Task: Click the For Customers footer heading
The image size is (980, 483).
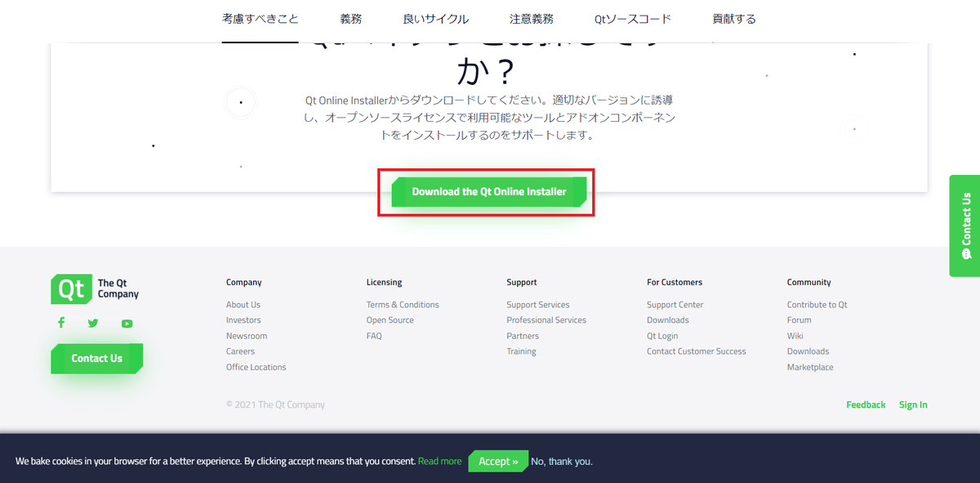Action: [675, 282]
